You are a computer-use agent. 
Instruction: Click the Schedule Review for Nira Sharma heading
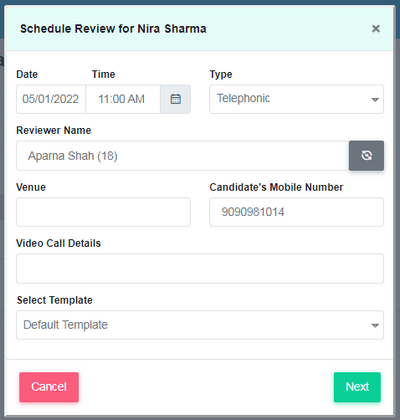pos(113,29)
